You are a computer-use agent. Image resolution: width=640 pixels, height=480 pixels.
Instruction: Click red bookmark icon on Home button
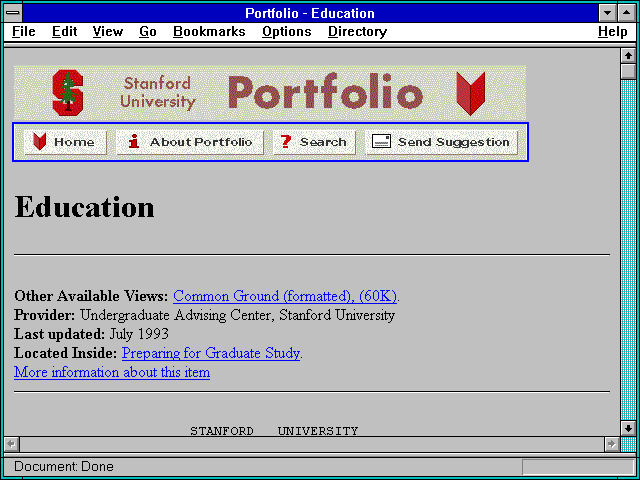(x=40, y=142)
